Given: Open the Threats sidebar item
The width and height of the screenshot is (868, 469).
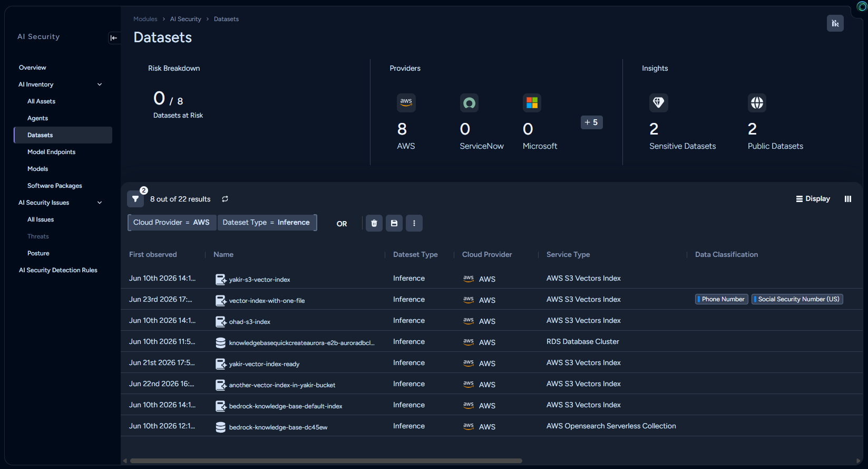Looking at the screenshot, I should [38, 236].
